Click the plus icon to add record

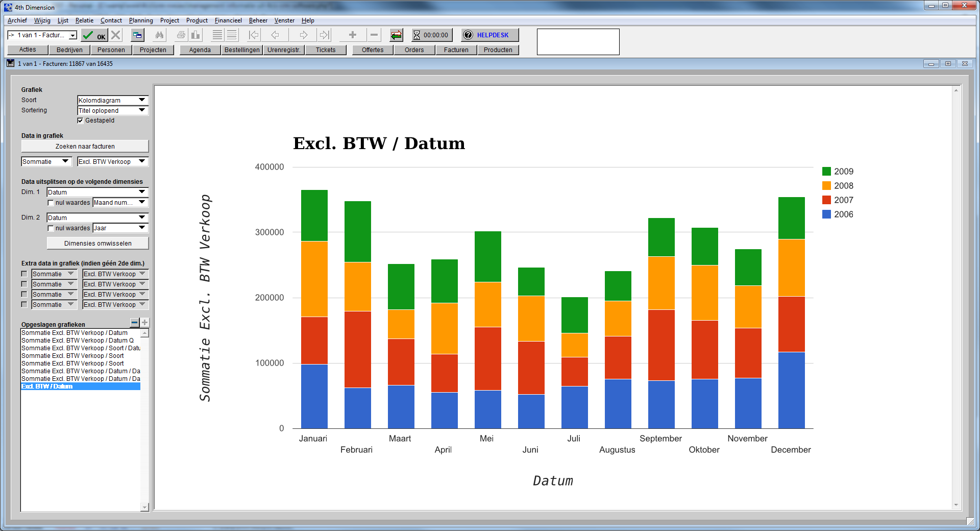[352, 35]
